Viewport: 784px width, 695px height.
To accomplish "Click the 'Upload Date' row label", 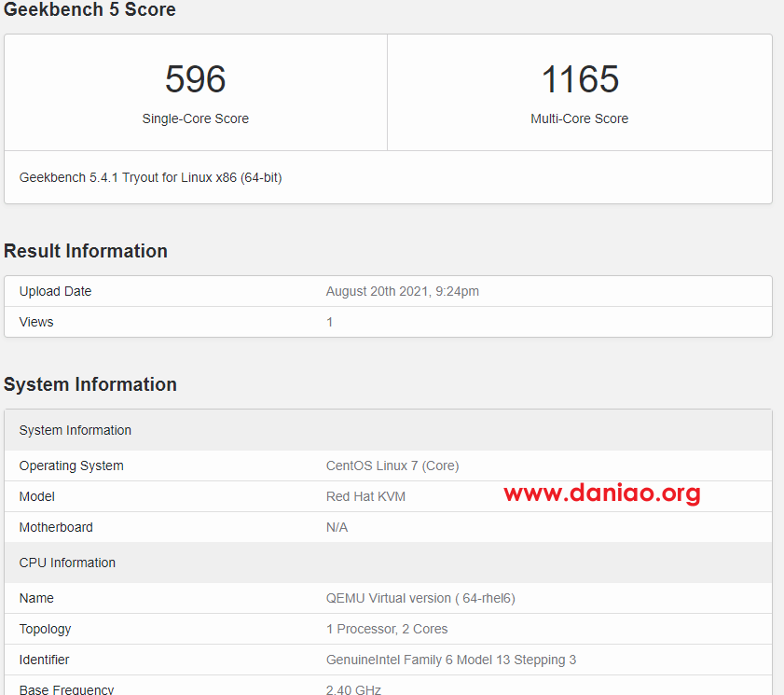I will pyautogui.click(x=56, y=291).
